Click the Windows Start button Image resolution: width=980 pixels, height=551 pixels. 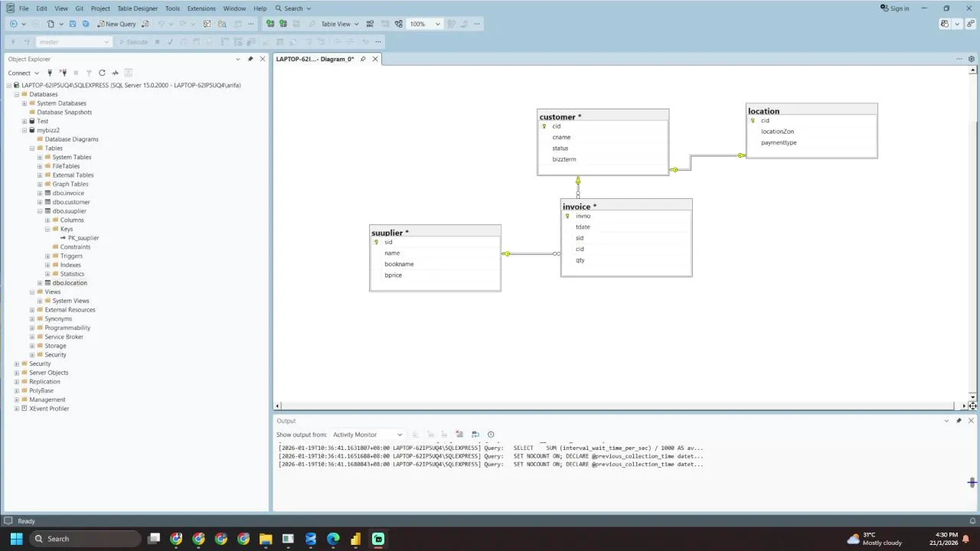click(x=16, y=539)
